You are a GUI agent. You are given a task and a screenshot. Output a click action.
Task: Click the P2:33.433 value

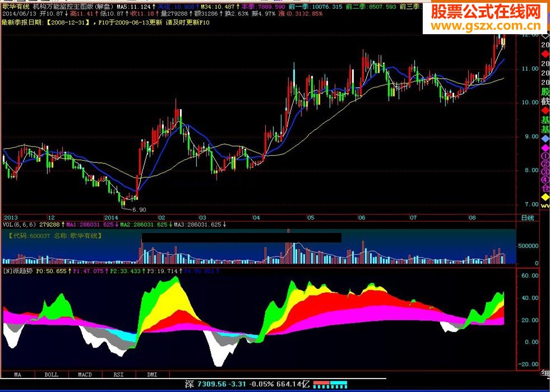coord(127,271)
